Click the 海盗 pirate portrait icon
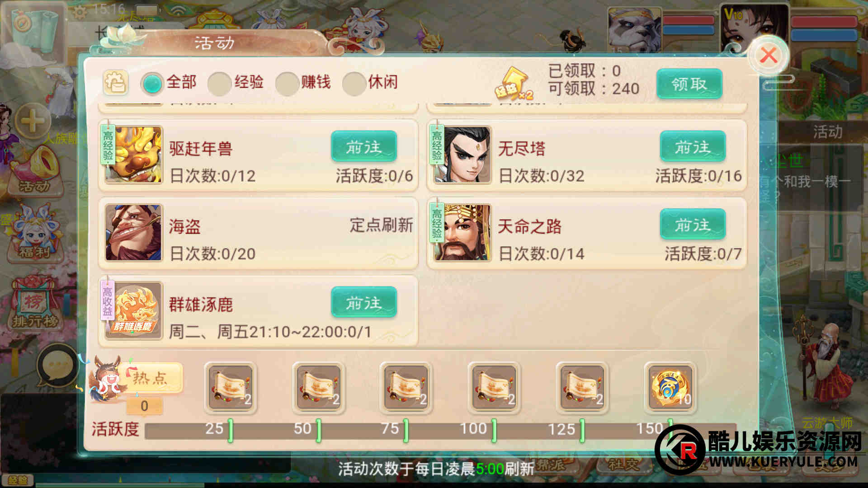The image size is (868, 488). tap(133, 233)
